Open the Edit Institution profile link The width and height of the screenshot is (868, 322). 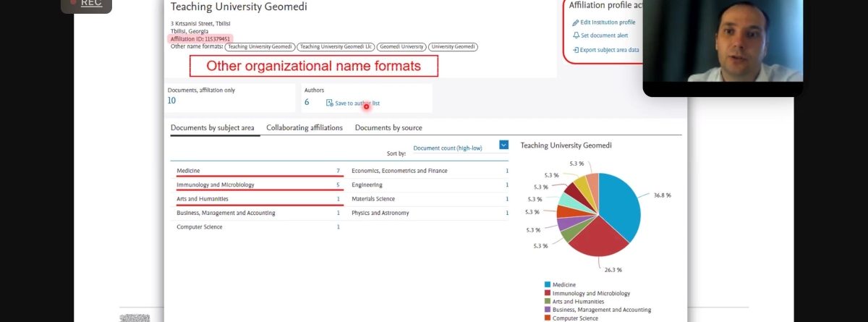pyautogui.click(x=608, y=22)
